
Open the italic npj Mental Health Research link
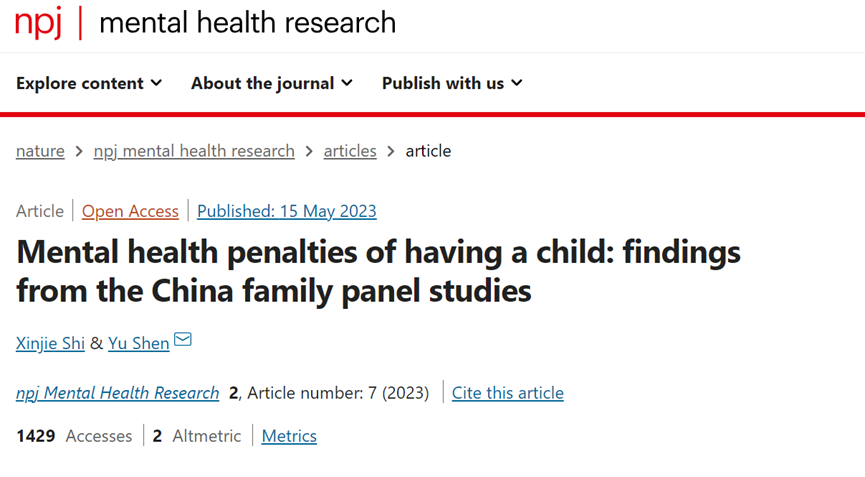tap(118, 393)
